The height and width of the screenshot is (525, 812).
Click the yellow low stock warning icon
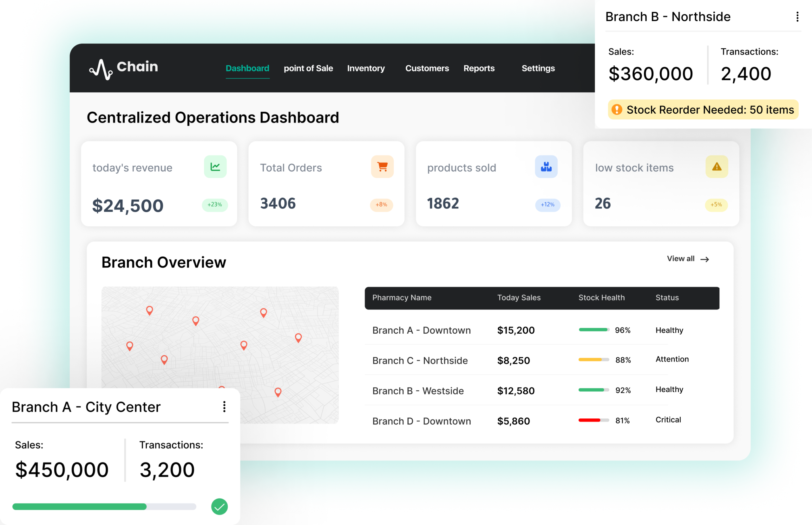(x=717, y=167)
